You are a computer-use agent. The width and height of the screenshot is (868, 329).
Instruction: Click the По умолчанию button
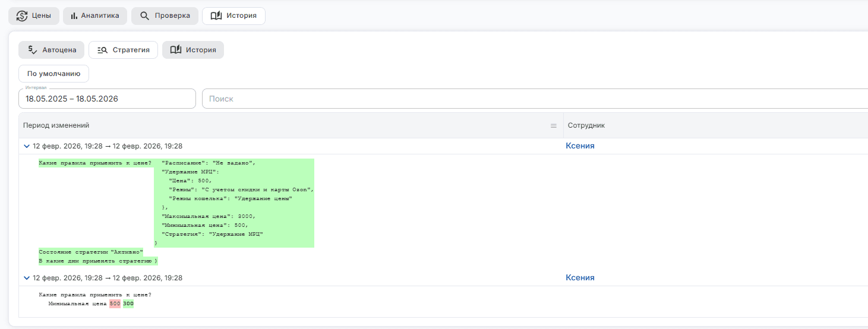53,74
